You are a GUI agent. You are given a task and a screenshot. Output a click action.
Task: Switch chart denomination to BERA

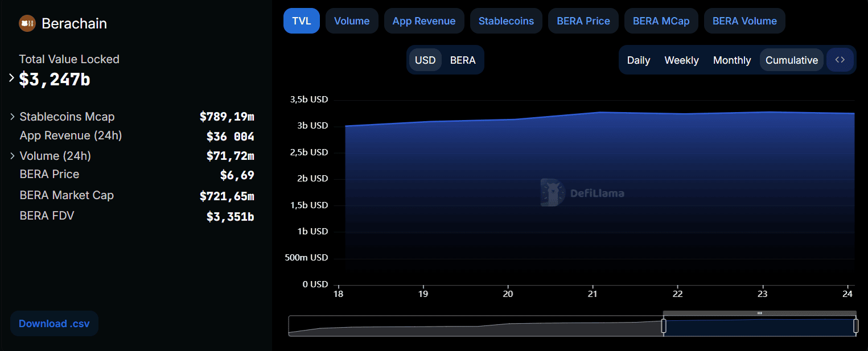(463, 60)
